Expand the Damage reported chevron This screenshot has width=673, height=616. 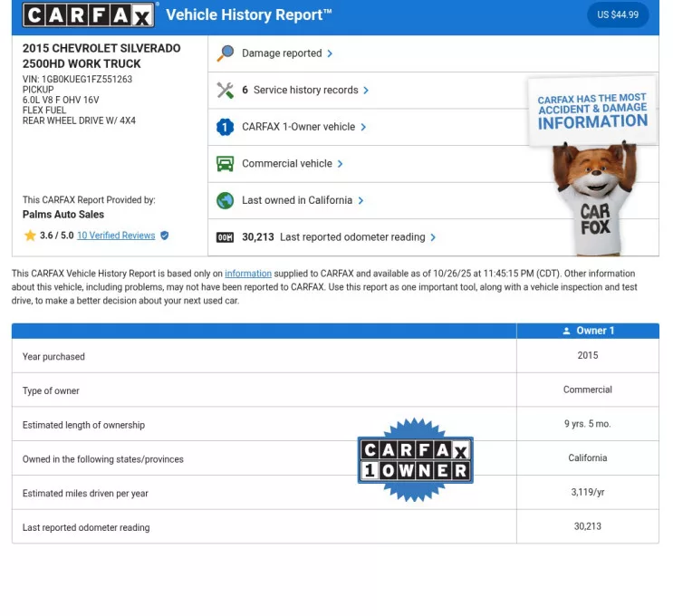pyautogui.click(x=330, y=53)
